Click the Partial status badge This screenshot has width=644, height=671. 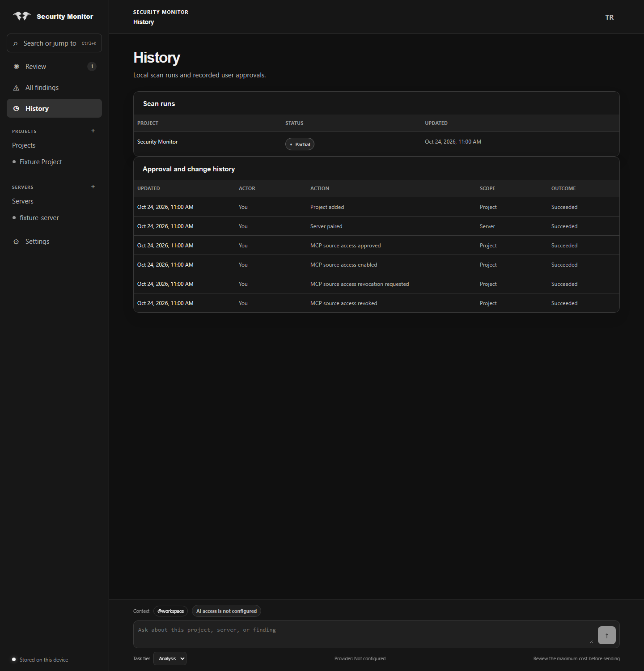tap(300, 144)
